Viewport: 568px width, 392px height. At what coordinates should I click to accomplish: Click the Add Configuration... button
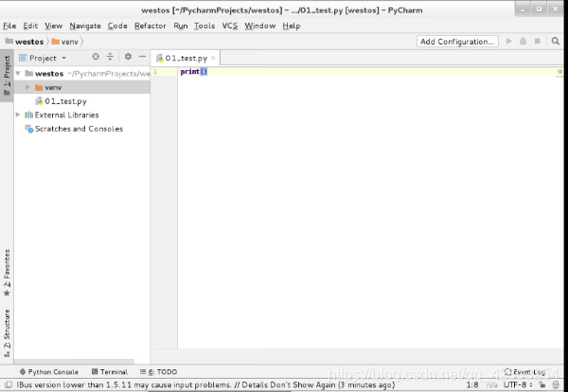pyautogui.click(x=457, y=42)
